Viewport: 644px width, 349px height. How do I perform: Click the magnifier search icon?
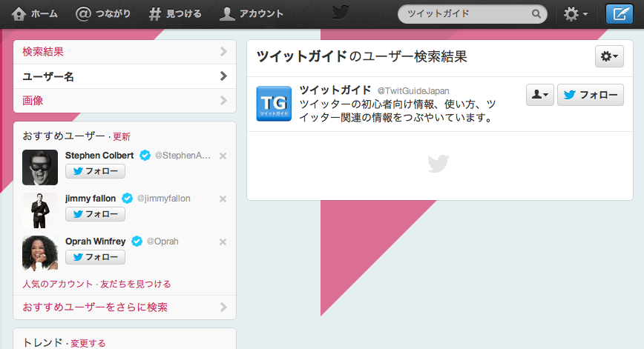(x=536, y=14)
